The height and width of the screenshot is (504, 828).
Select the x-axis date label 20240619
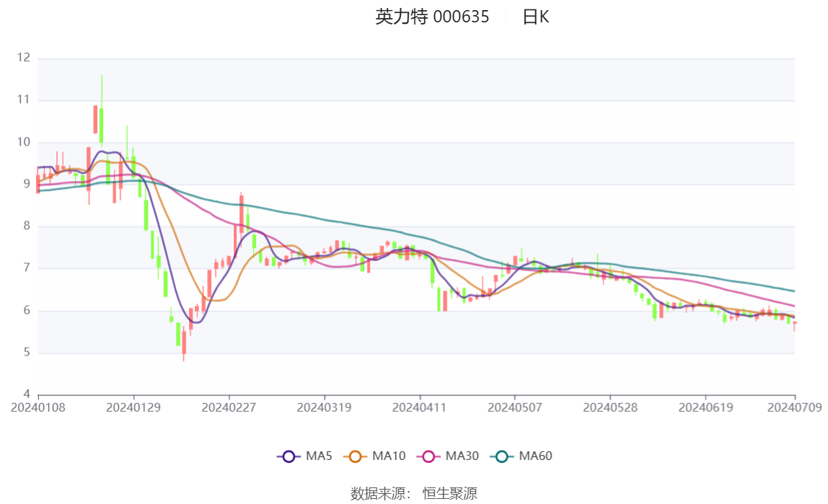(705, 407)
